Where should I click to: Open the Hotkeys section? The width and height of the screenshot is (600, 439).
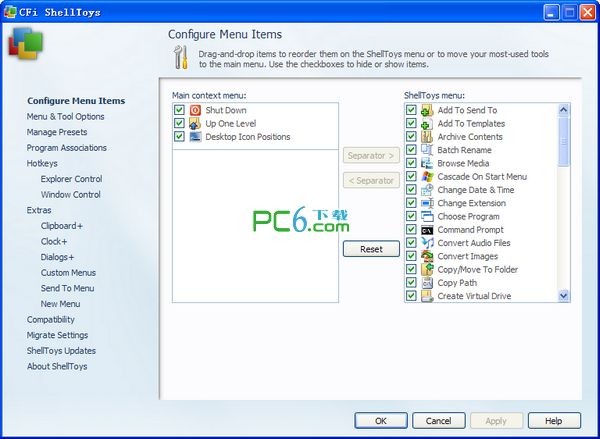pos(42,163)
